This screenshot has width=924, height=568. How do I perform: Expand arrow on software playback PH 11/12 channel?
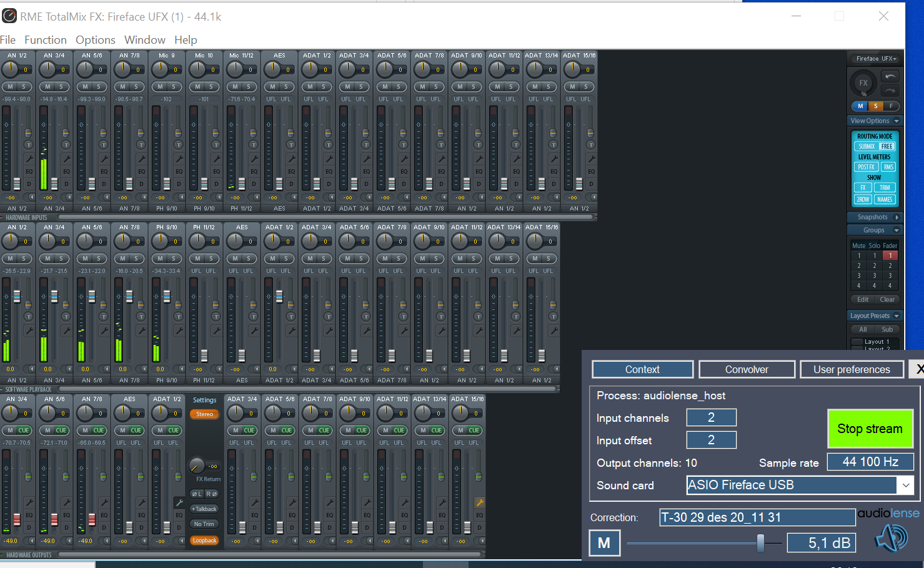(218, 369)
